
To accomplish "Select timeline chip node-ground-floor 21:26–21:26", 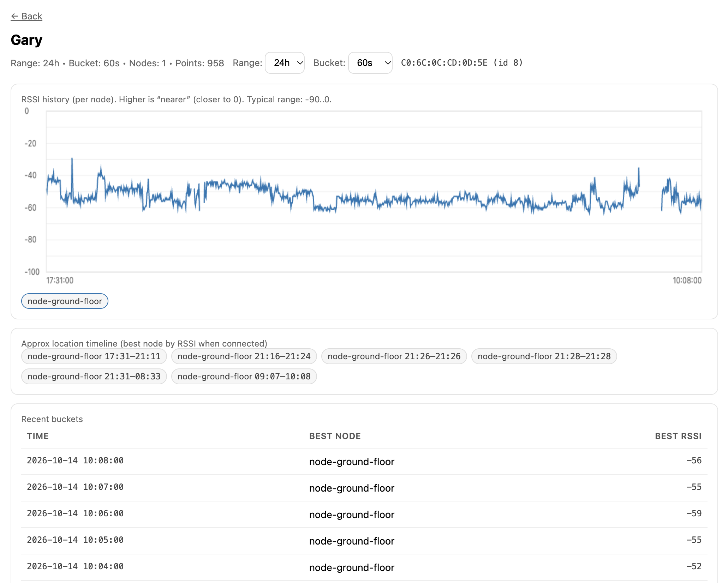I will pyautogui.click(x=394, y=356).
